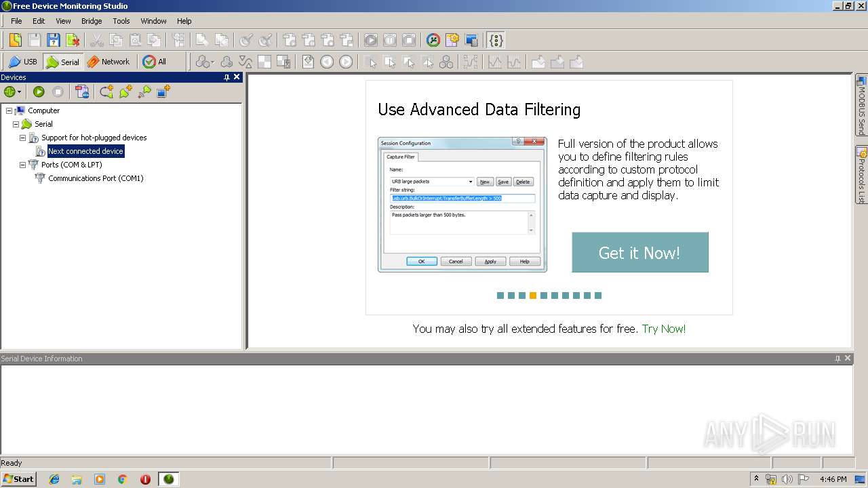Select Ports (COM & LPT) row label

pyautogui.click(x=71, y=165)
